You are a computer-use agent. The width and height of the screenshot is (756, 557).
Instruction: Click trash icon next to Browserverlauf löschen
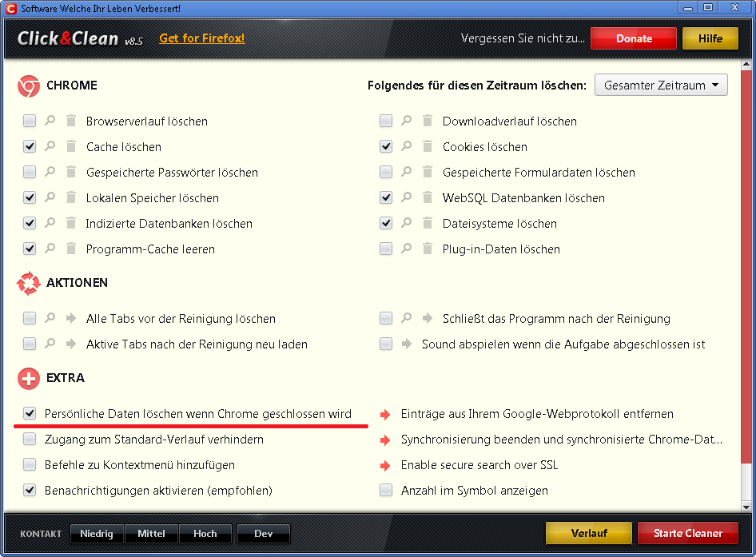click(x=71, y=121)
